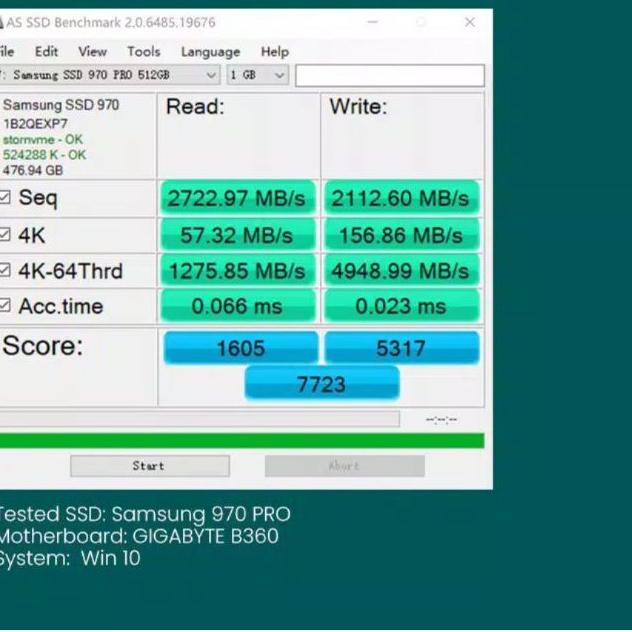Click the grey progress bar above the green bar
632x632 pixels.
[x=200, y=419]
